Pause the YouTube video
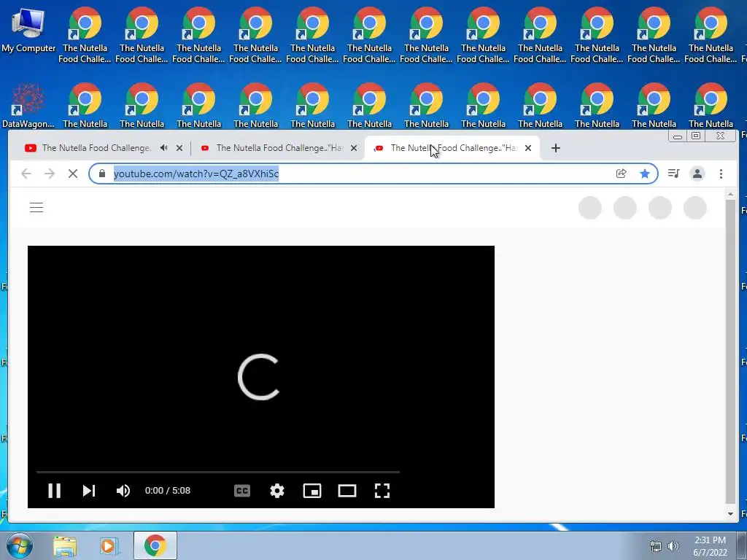The image size is (747, 560). click(x=54, y=491)
